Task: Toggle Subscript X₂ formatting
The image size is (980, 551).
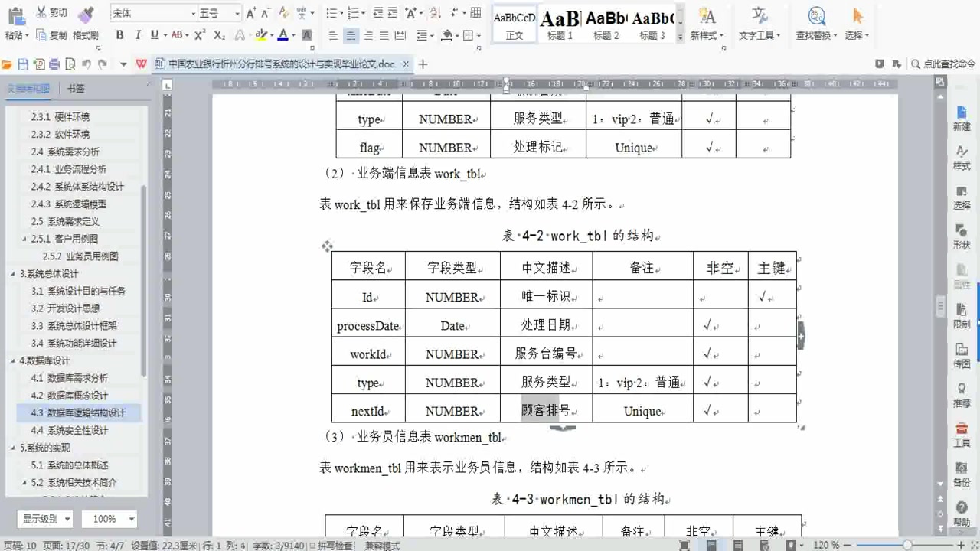Action: click(x=219, y=35)
